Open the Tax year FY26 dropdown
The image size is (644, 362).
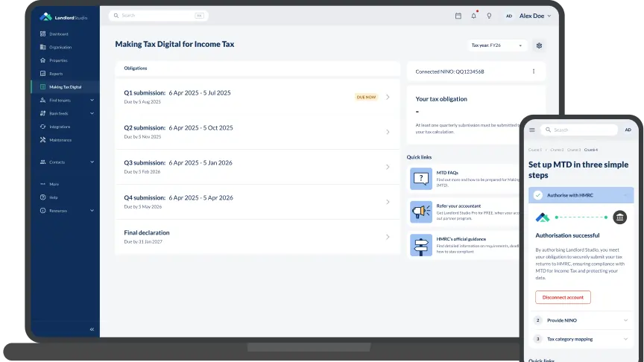point(497,45)
